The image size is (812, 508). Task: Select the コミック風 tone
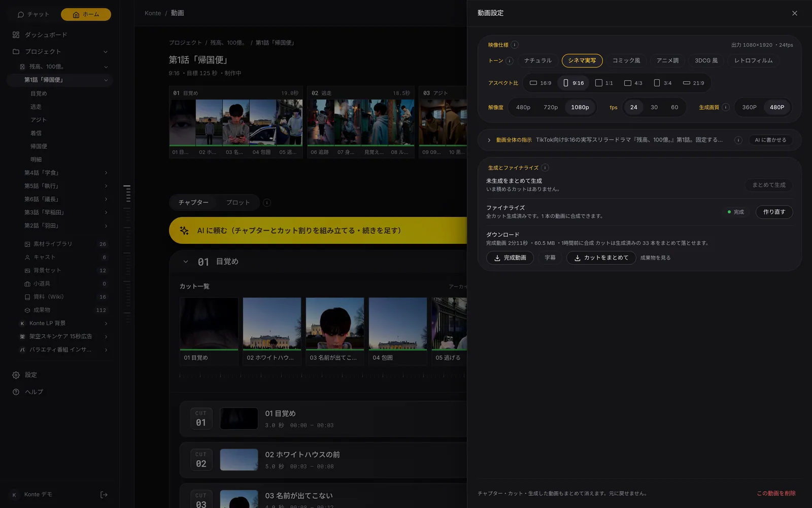(x=626, y=60)
